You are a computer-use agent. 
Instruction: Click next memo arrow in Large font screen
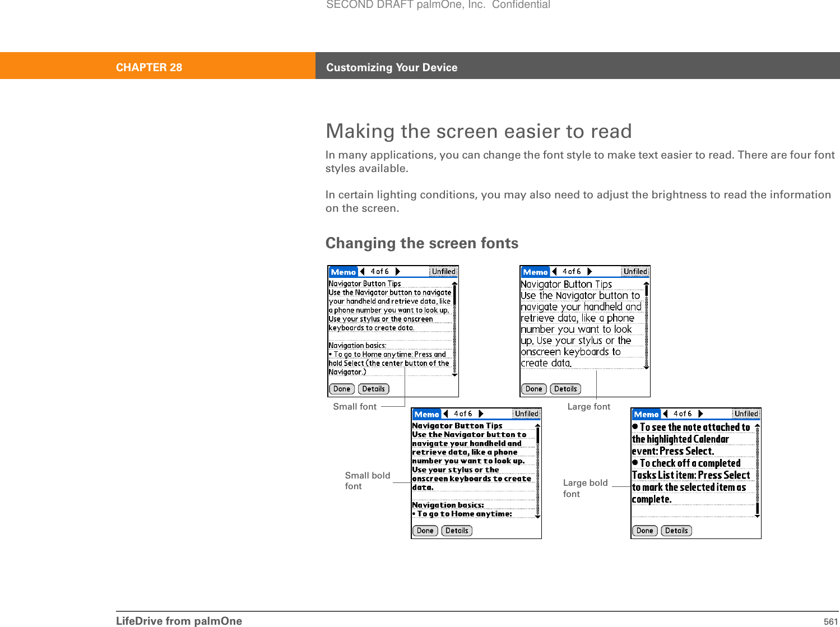[590, 272]
